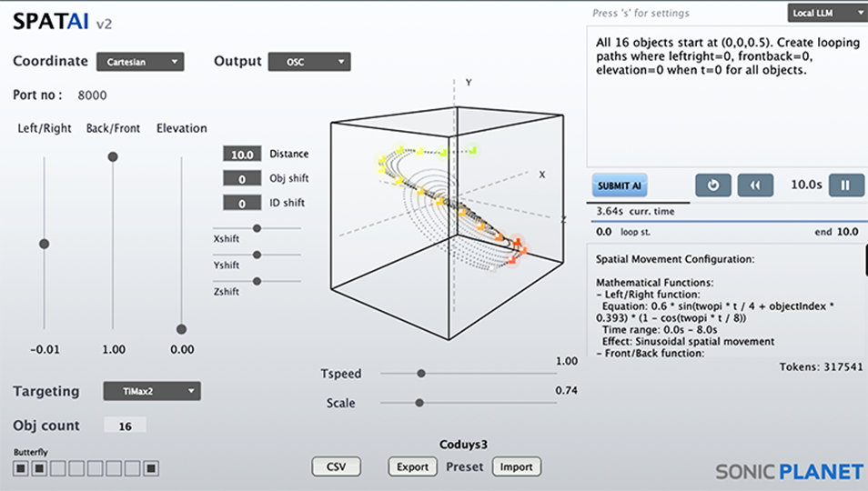Toggle the second Butterfly preset slot
868x491 pixels.
pos(39,469)
